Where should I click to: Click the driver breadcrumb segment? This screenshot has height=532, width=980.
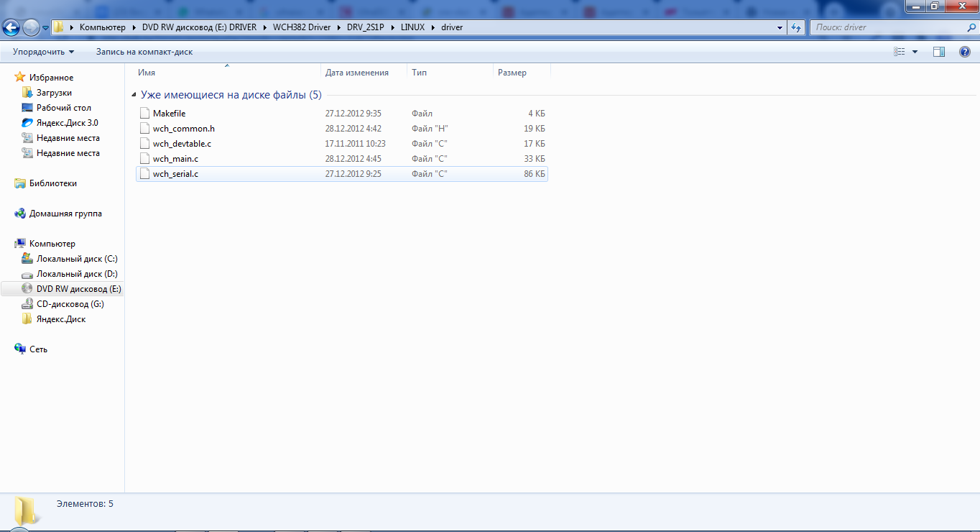(452, 27)
